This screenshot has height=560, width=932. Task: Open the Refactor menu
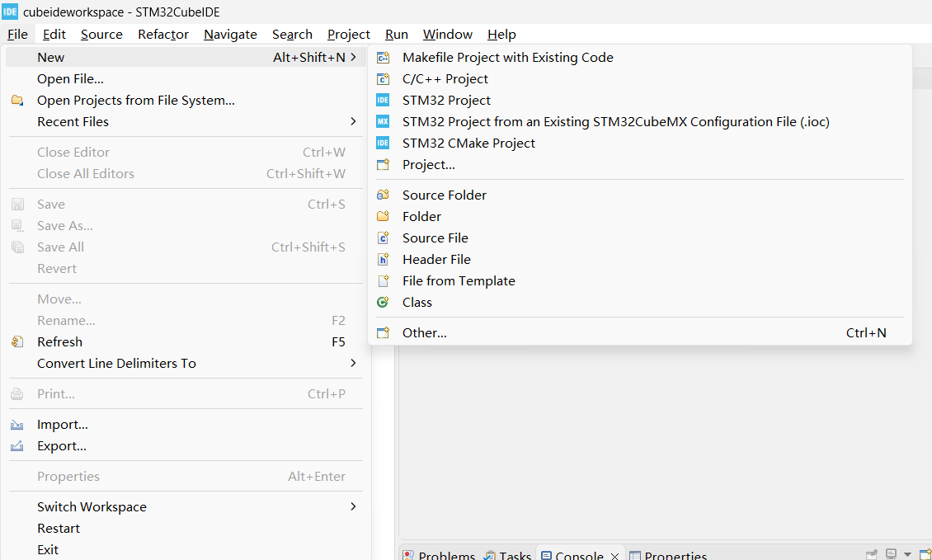tap(162, 35)
